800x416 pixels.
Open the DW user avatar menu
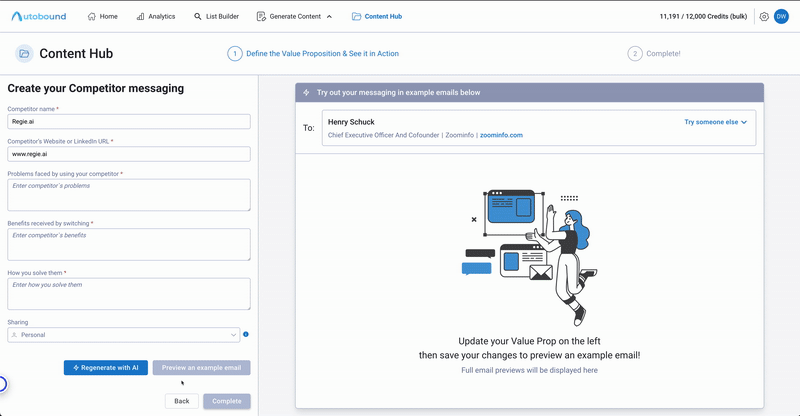click(781, 16)
